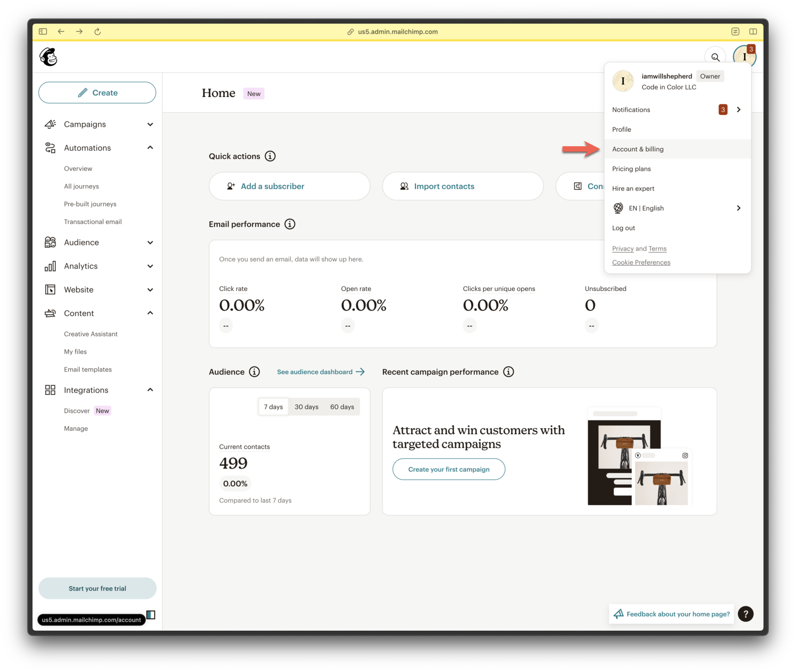Open Pre-built journeys
The image size is (796, 672).
coord(90,204)
